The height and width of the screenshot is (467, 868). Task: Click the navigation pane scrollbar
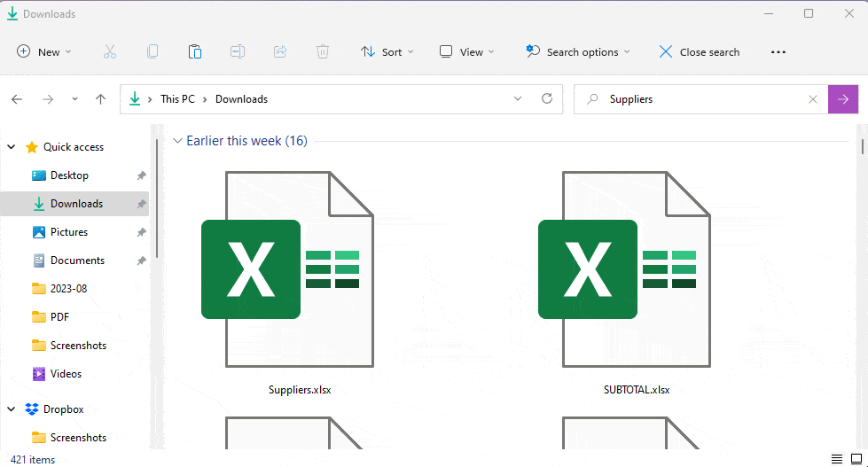(157, 199)
